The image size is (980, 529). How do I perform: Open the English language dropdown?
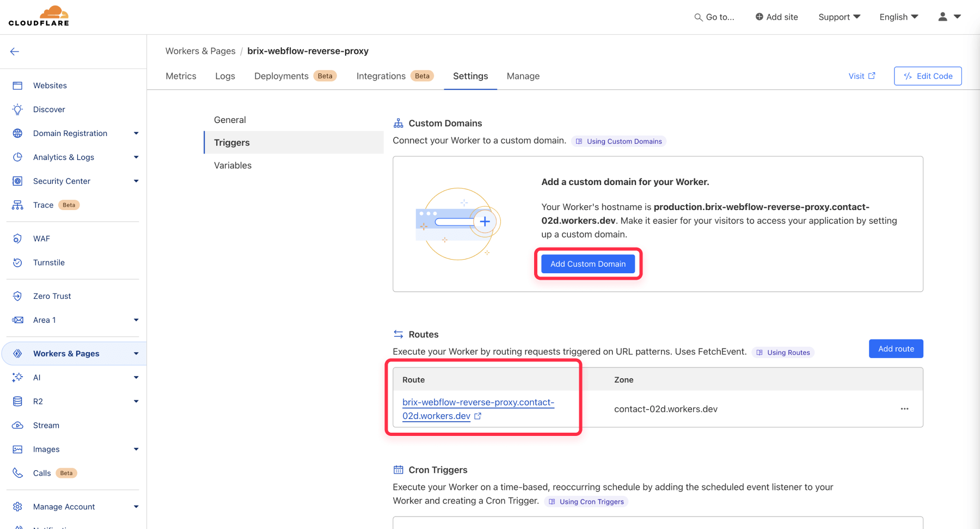click(x=899, y=17)
